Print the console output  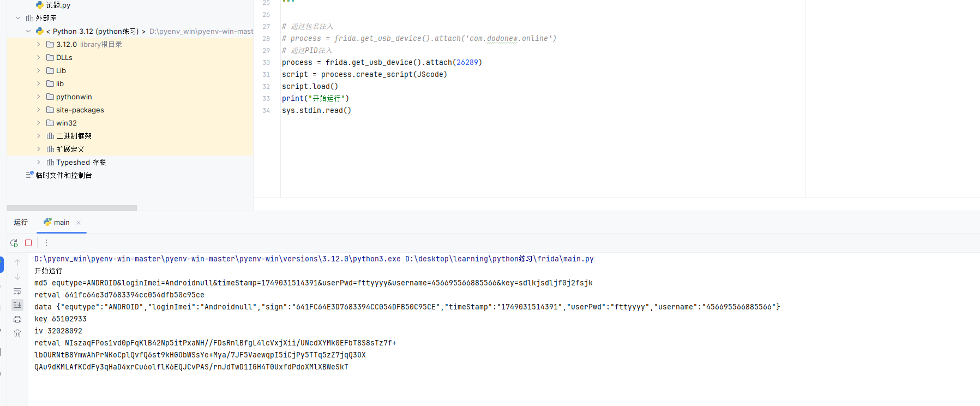(17, 319)
